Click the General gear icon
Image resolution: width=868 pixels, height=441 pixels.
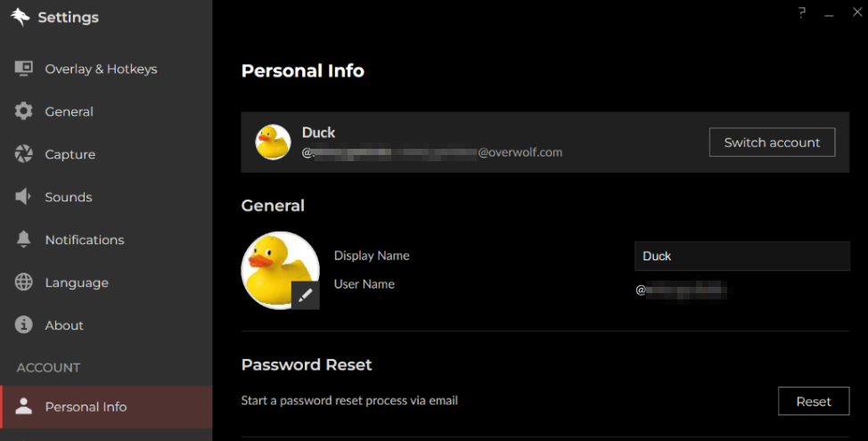(23, 111)
